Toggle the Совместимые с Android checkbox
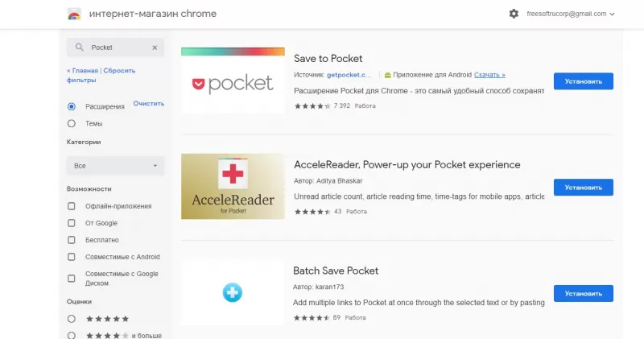This screenshot has width=644, height=339. coord(72,257)
